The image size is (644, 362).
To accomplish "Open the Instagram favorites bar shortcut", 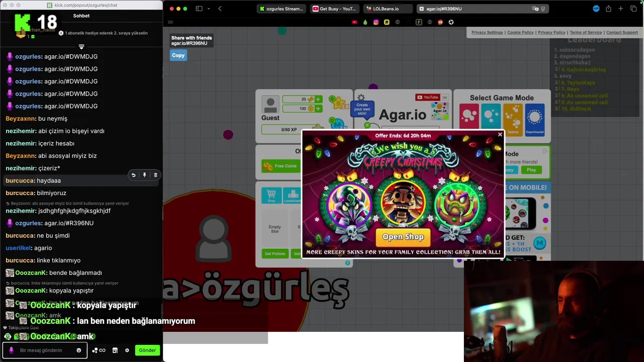I will pyautogui.click(x=375, y=22).
